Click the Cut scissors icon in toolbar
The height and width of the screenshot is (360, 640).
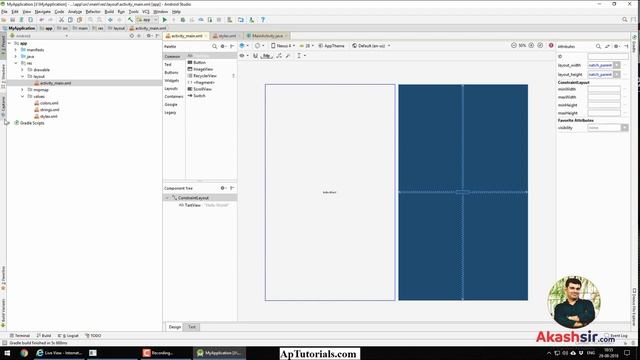tap(61, 20)
